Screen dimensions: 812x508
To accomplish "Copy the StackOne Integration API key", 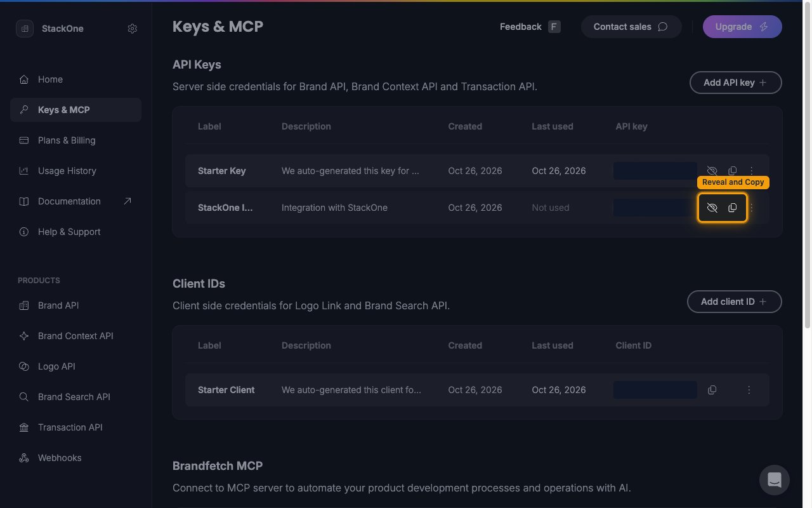I will 732,208.
